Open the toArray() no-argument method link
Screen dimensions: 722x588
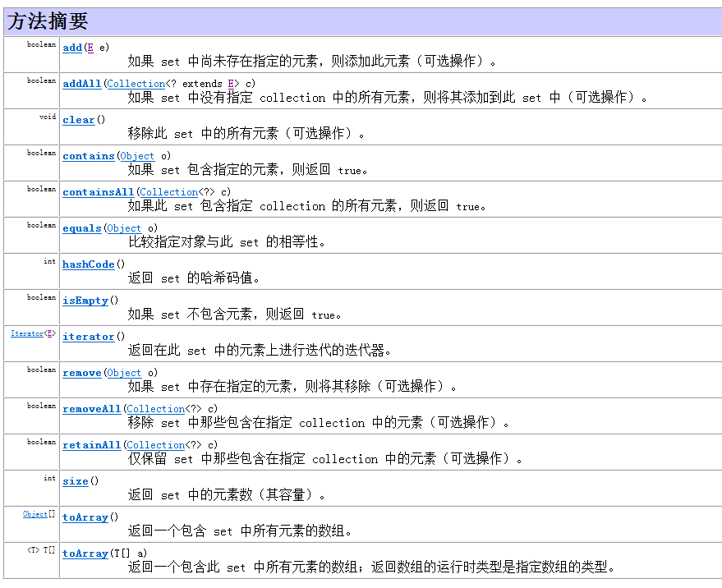pos(85,517)
